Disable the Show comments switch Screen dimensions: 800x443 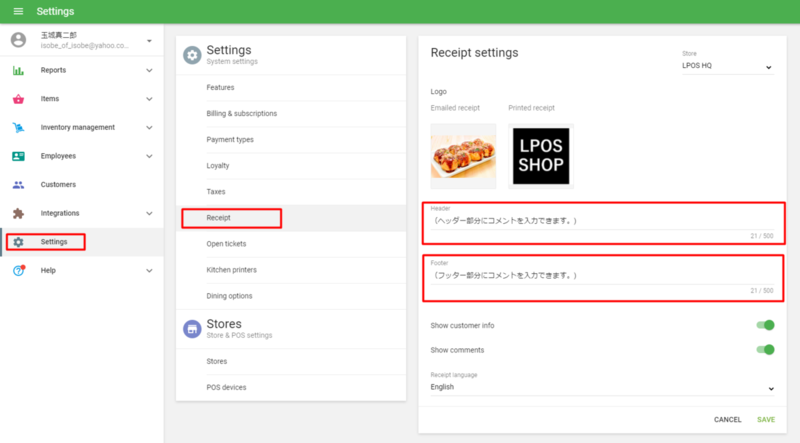point(766,350)
